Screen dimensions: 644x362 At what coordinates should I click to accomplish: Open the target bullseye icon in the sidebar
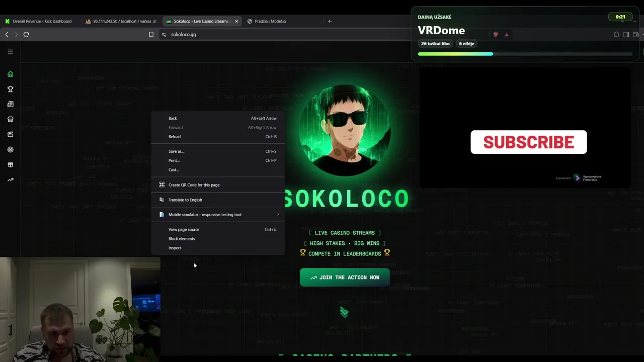(x=10, y=149)
